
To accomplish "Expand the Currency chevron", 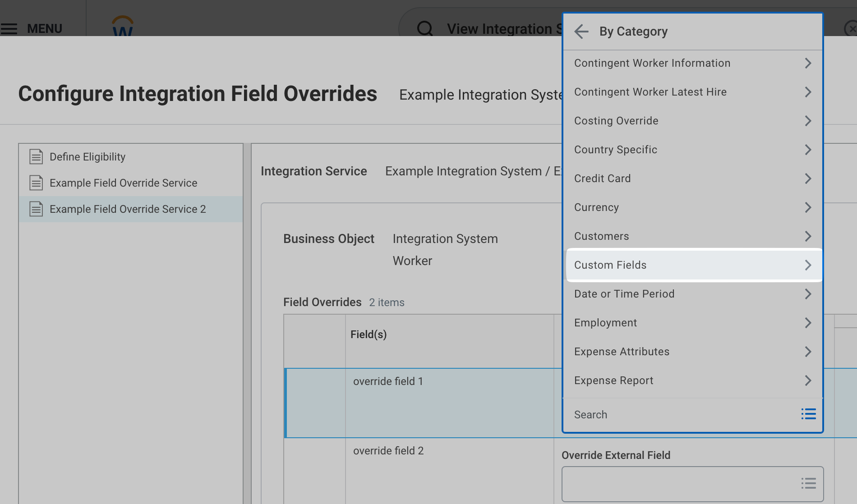I will click(808, 207).
